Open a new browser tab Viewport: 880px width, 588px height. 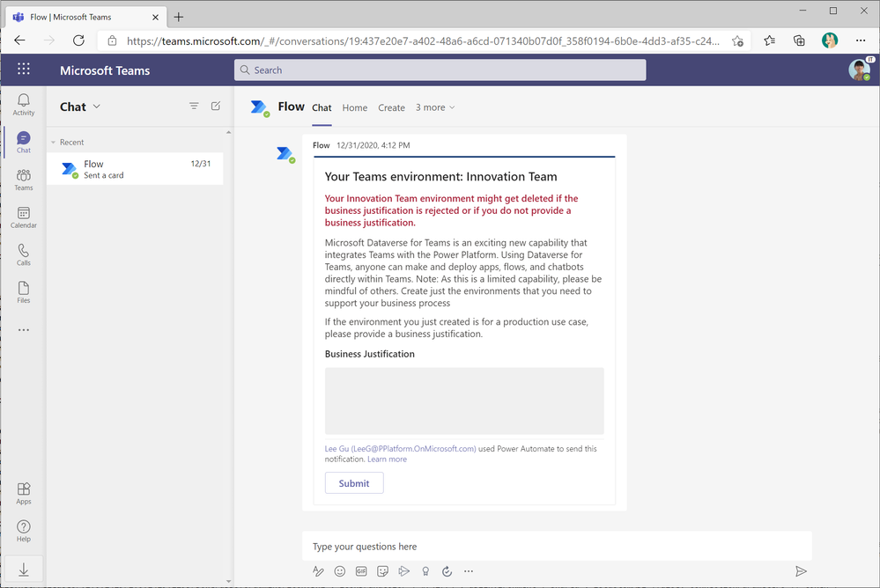tap(179, 18)
